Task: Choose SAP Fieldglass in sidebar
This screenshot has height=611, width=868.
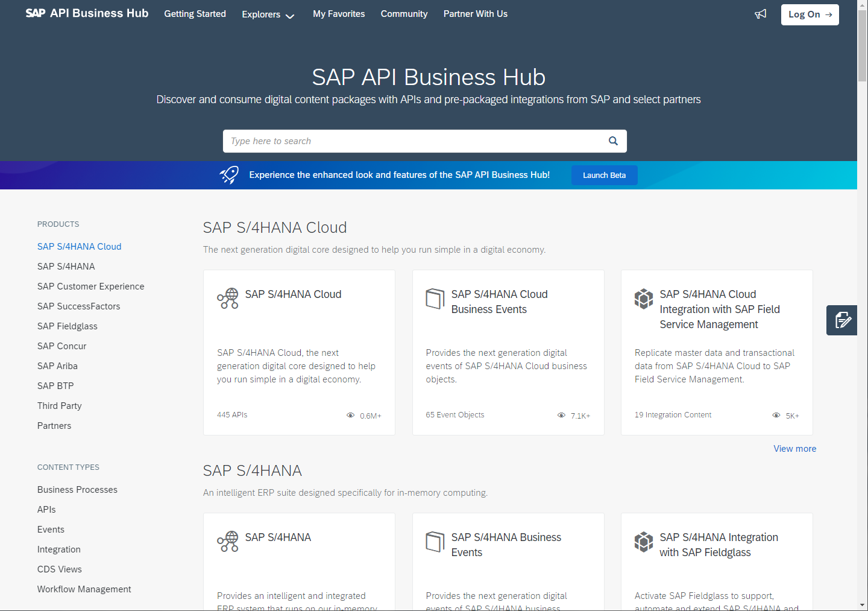Action: point(68,326)
